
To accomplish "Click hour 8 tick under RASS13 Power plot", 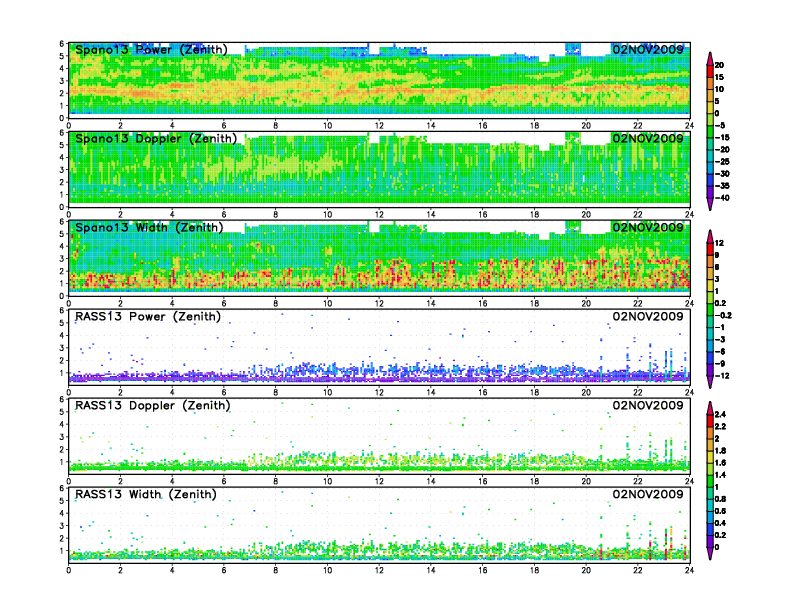I will [x=276, y=392].
